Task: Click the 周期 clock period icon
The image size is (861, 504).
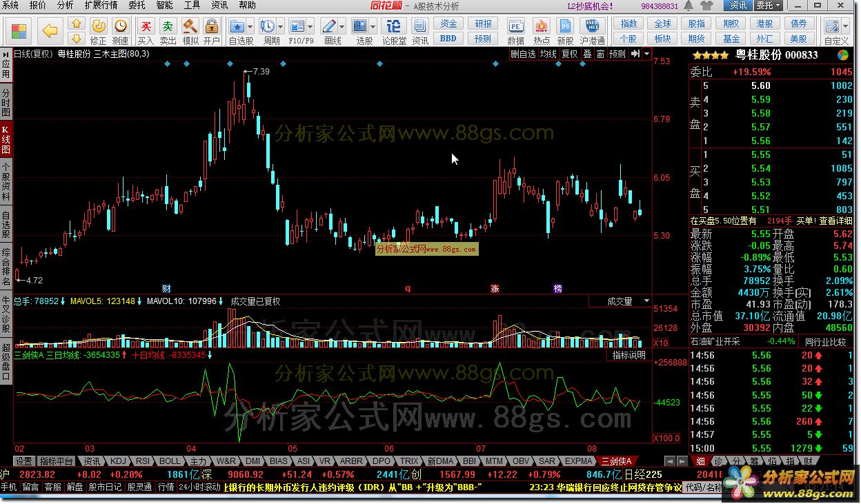Action: pyautogui.click(x=268, y=27)
